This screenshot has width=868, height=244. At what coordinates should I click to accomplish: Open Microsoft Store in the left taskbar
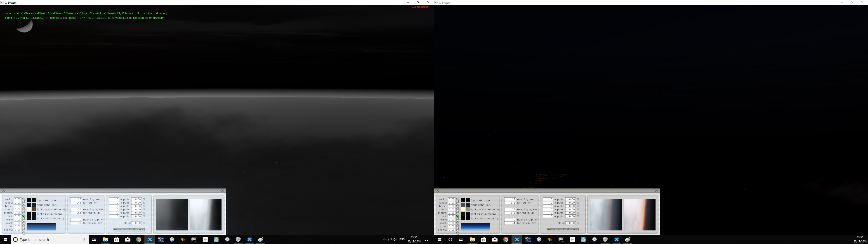coord(117,240)
